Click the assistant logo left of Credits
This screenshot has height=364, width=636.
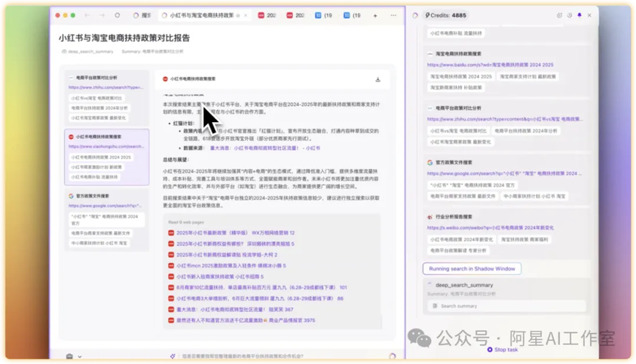click(x=415, y=15)
